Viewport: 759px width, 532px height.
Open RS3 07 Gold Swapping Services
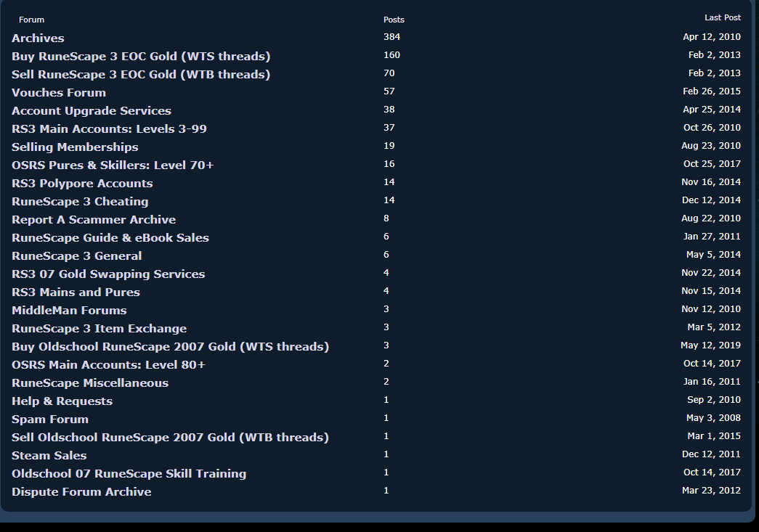[x=108, y=274]
